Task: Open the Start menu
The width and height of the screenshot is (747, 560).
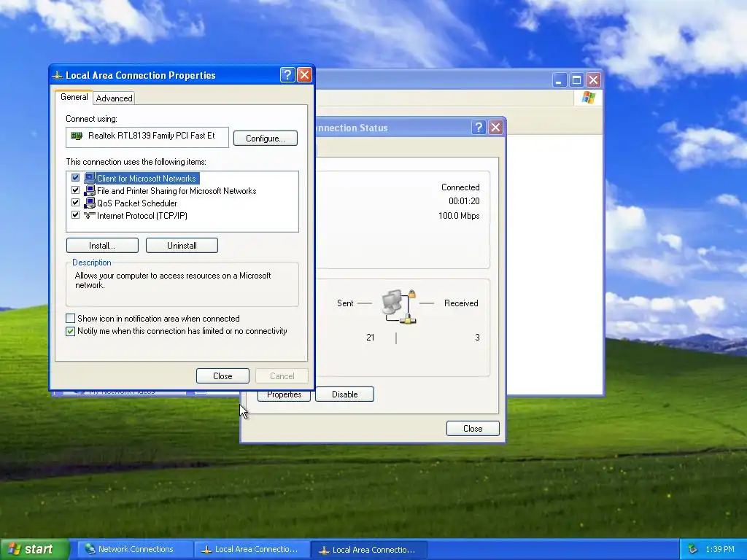Action: click(34, 549)
